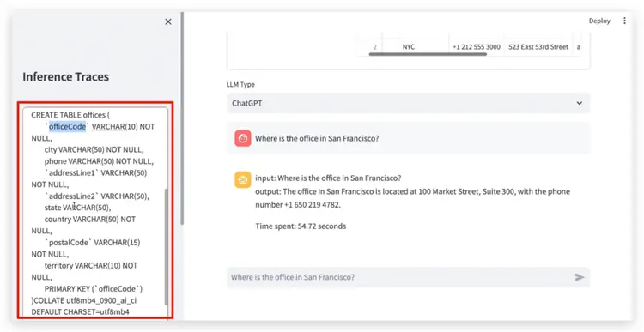Click the yellow assistant avatar icon
This screenshot has width=644, height=332.
(243, 180)
